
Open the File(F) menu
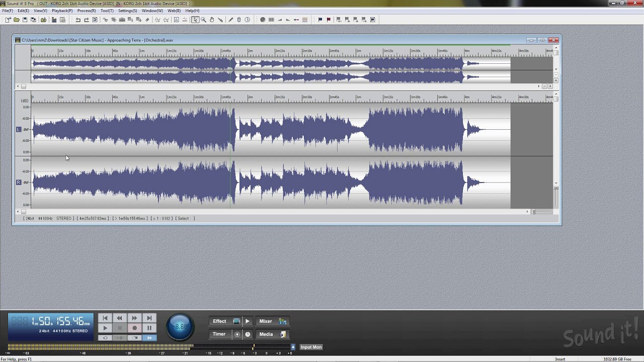(8, 11)
